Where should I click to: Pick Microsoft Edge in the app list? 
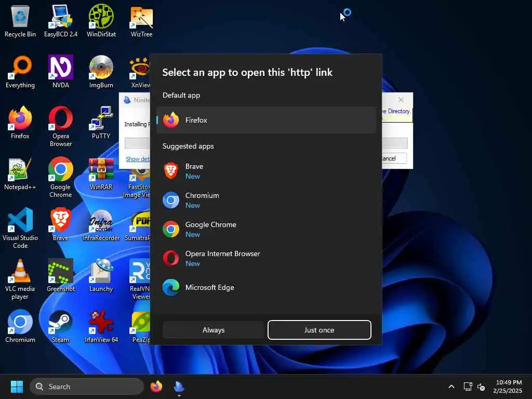point(267,287)
